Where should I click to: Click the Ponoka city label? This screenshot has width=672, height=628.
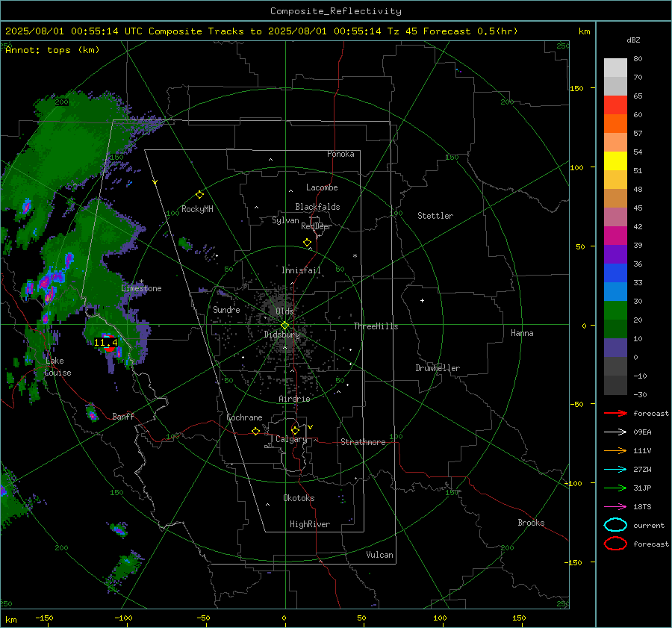point(340,154)
